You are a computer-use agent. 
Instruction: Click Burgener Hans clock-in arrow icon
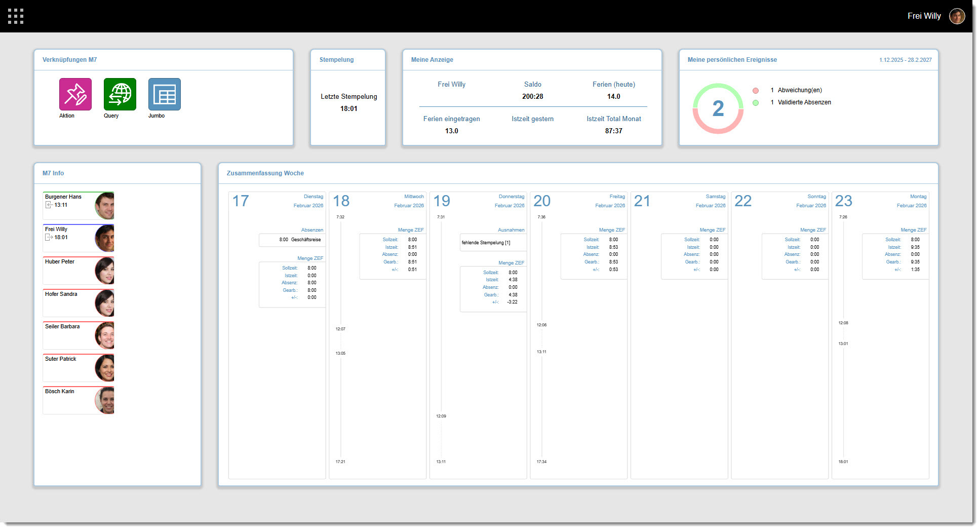coord(49,205)
